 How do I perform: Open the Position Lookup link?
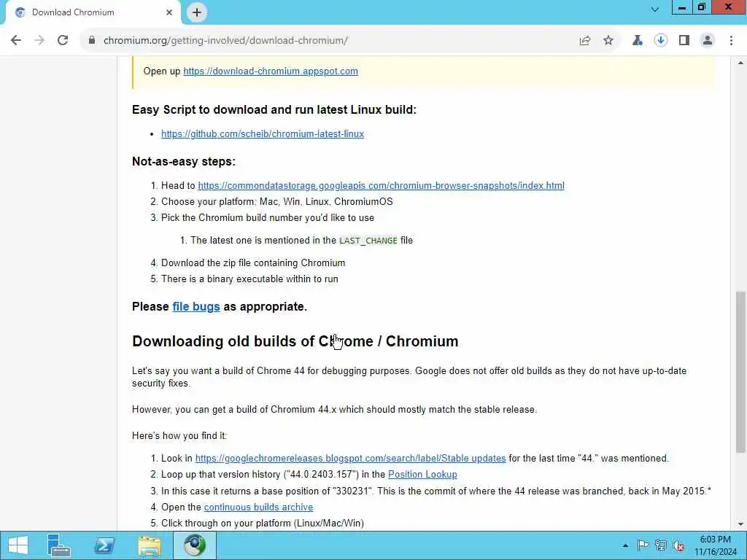pos(422,474)
